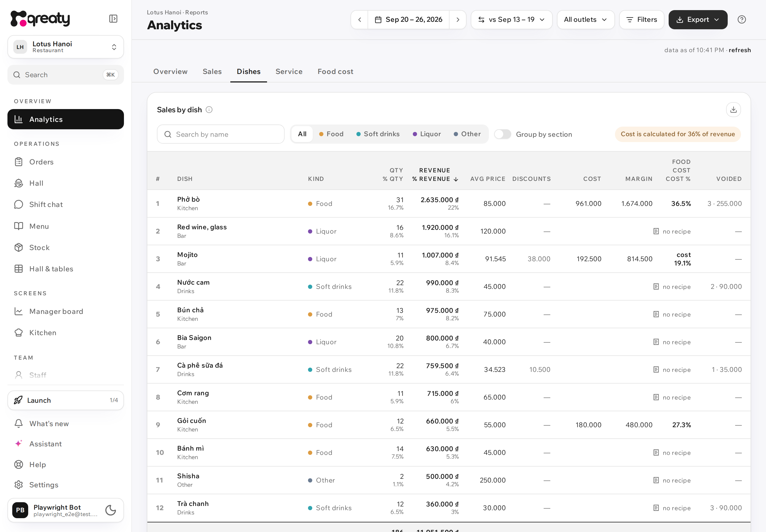Open Launch checklist 1/4

[x=66, y=400]
